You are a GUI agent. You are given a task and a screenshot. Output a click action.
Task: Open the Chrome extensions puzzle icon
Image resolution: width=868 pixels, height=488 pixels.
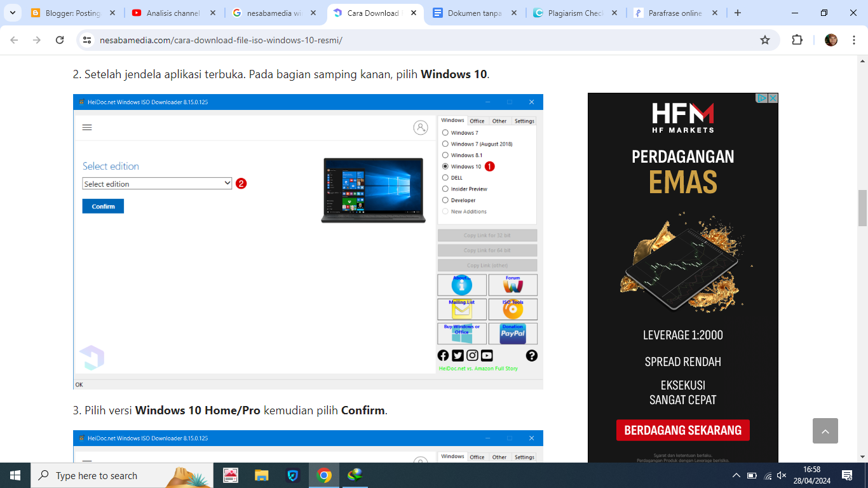point(797,40)
